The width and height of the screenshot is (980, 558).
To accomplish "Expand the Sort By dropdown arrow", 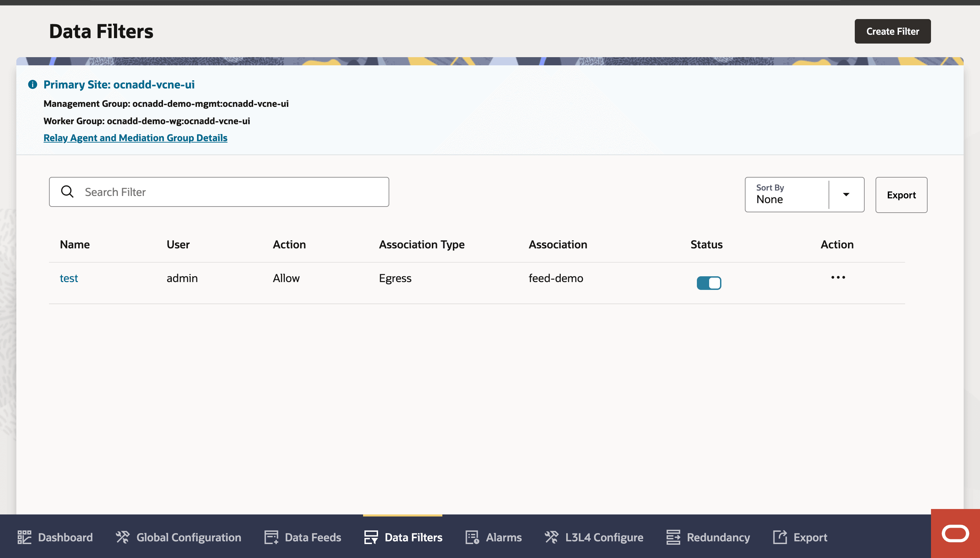I will coord(846,195).
